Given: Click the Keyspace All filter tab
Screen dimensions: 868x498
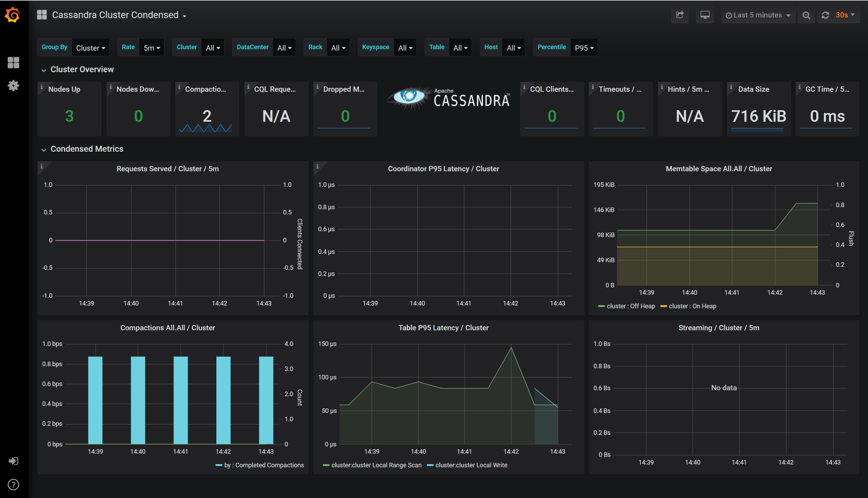Looking at the screenshot, I should point(403,47).
